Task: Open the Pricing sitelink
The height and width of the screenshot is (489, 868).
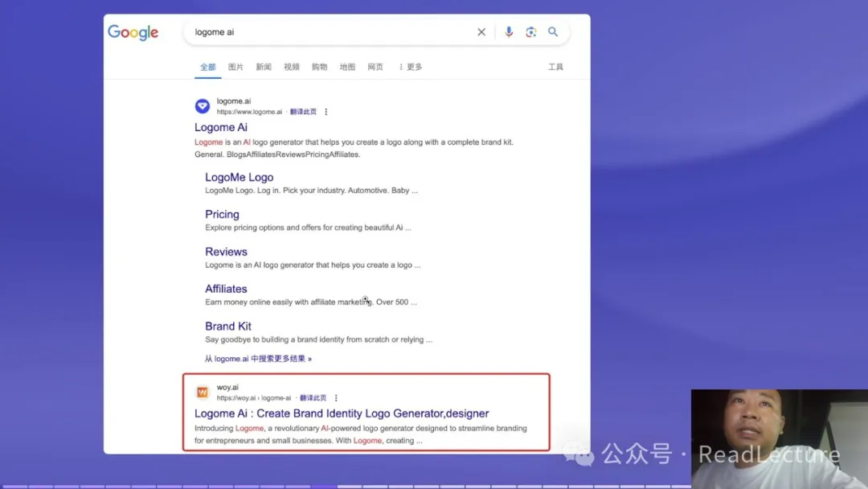Action: pos(222,215)
